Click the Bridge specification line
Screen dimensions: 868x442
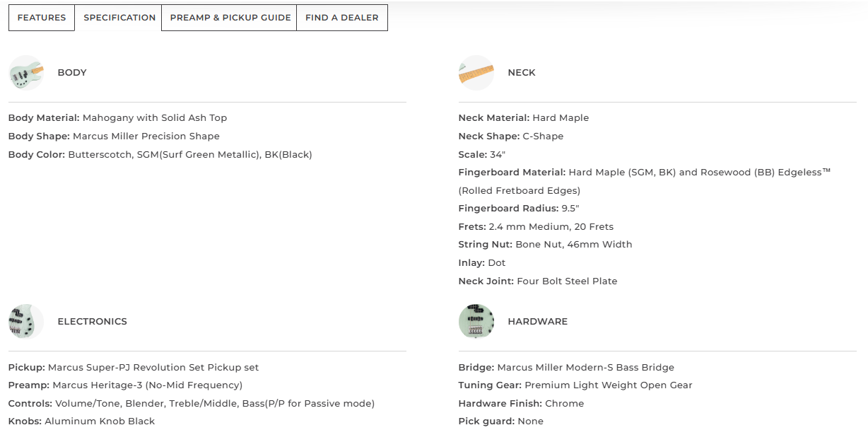(x=566, y=368)
